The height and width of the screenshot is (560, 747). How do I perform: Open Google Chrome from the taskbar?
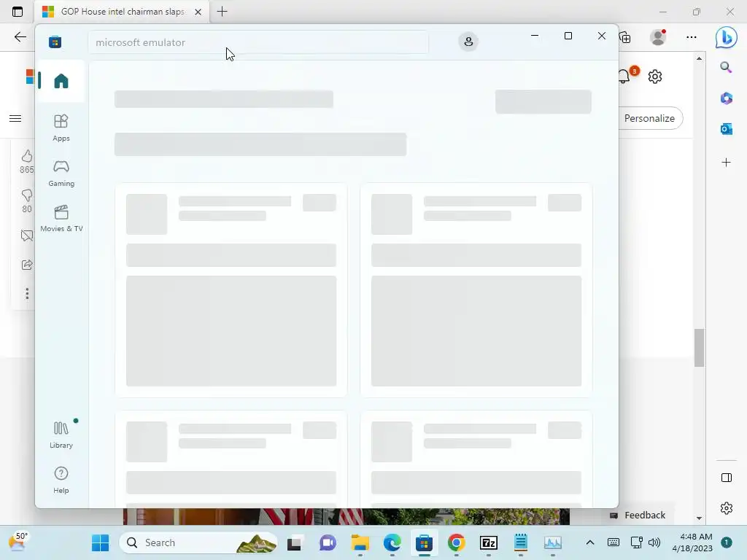point(456,542)
